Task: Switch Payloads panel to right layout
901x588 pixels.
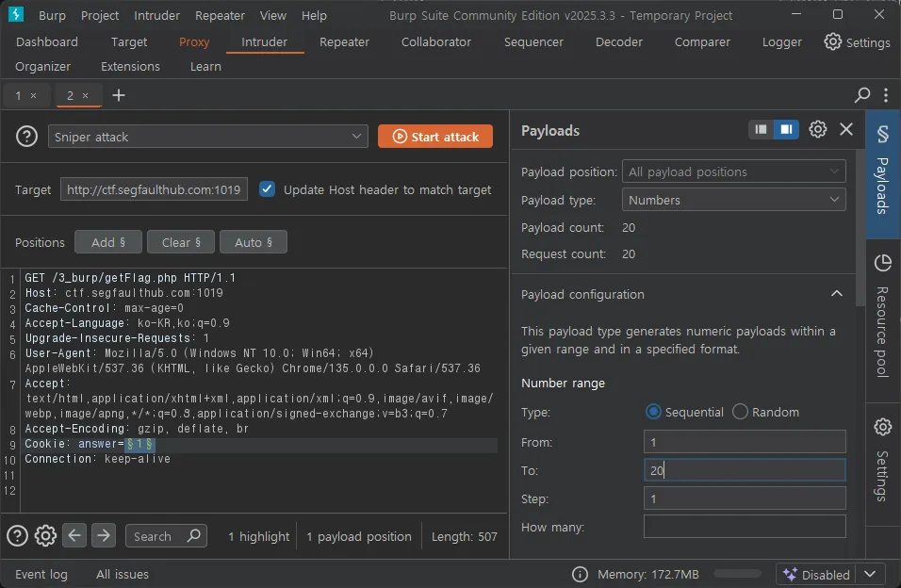Action: pyautogui.click(x=786, y=130)
